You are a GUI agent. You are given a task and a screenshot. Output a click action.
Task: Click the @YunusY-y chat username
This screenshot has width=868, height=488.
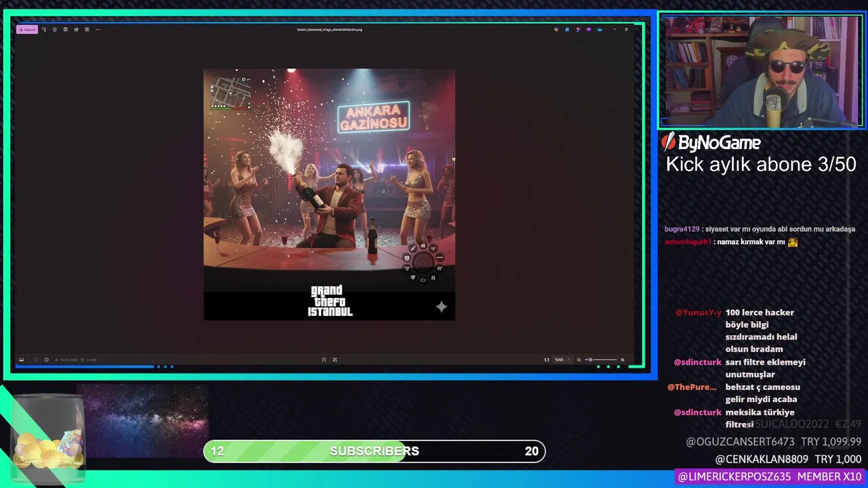pyautogui.click(x=698, y=312)
